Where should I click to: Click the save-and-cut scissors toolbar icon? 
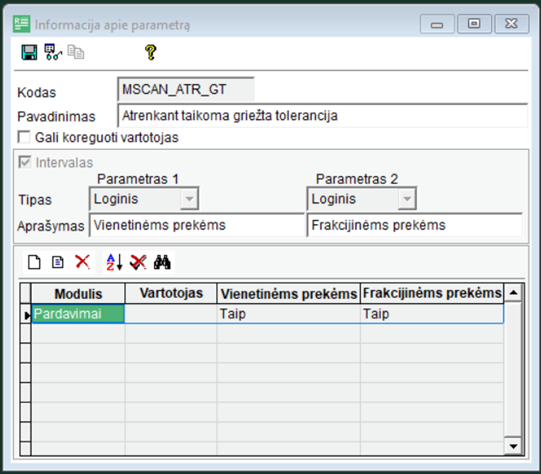[x=53, y=52]
